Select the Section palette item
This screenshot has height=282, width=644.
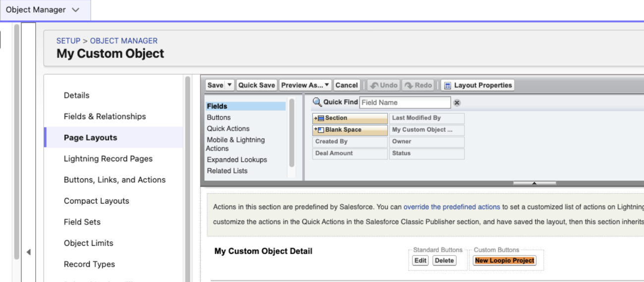pyautogui.click(x=350, y=118)
